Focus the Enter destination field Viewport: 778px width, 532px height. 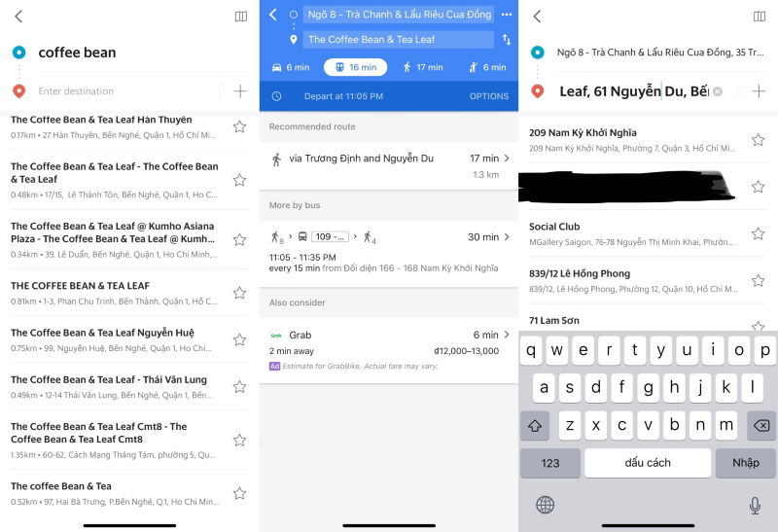click(x=128, y=91)
